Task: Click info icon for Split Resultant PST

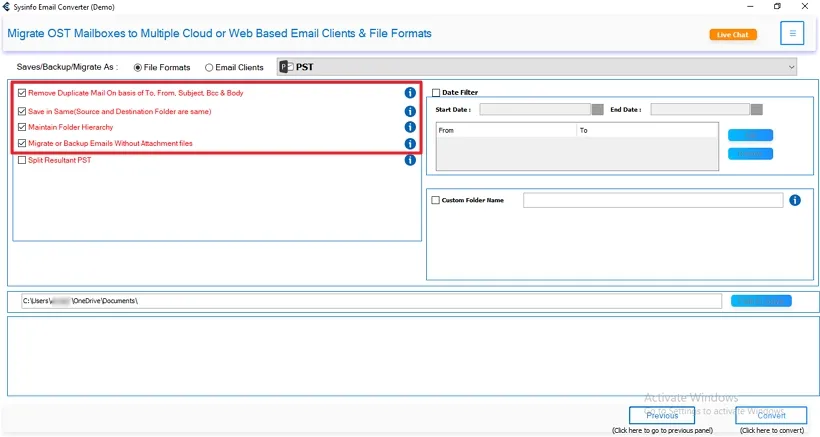Action: click(410, 160)
